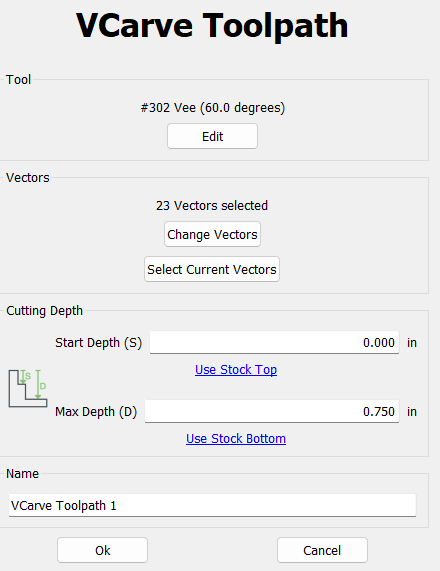Cancel the VCarve toolpath dialog
The height and width of the screenshot is (571, 440).
(322, 550)
